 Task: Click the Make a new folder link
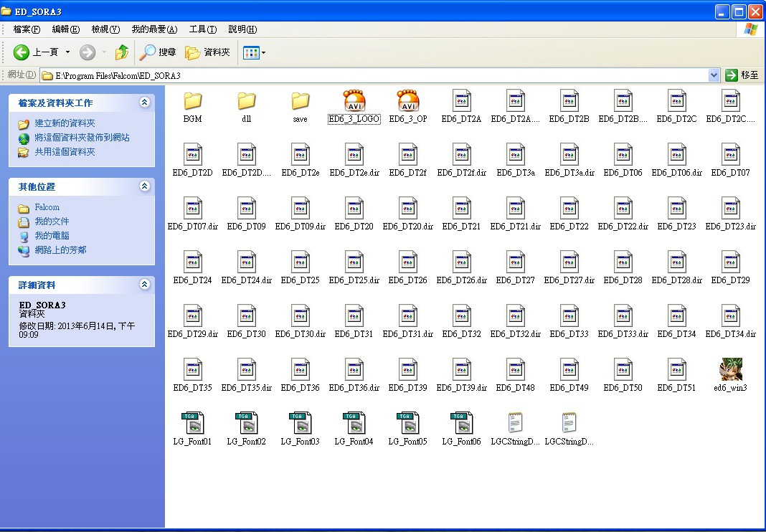(x=65, y=123)
